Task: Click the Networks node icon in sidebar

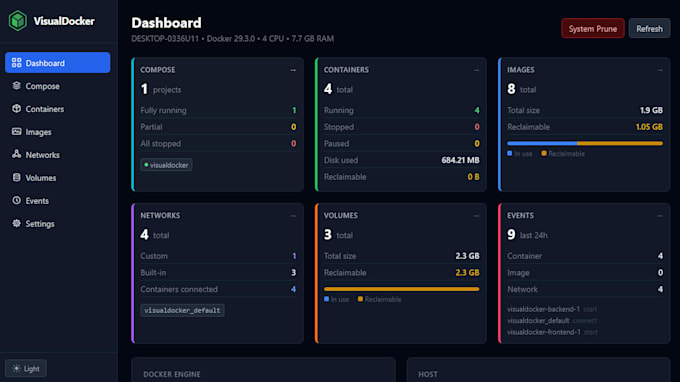Action: 16,154
